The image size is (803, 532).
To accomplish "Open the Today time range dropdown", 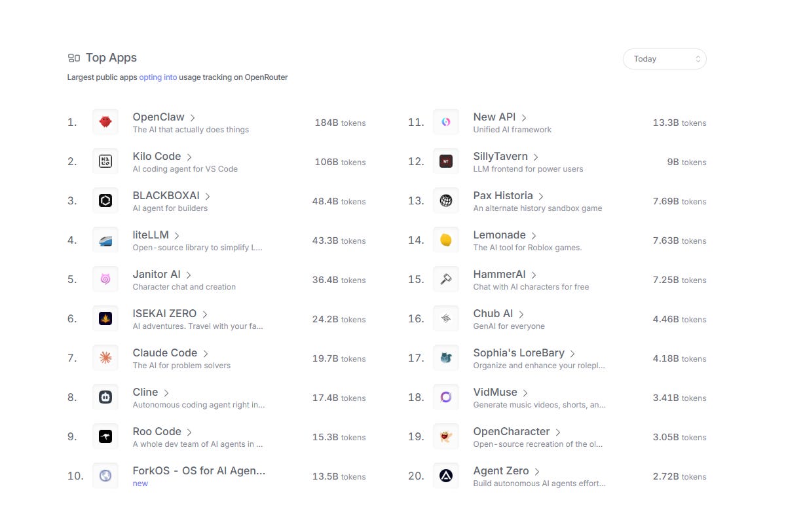I will click(664, 58).
